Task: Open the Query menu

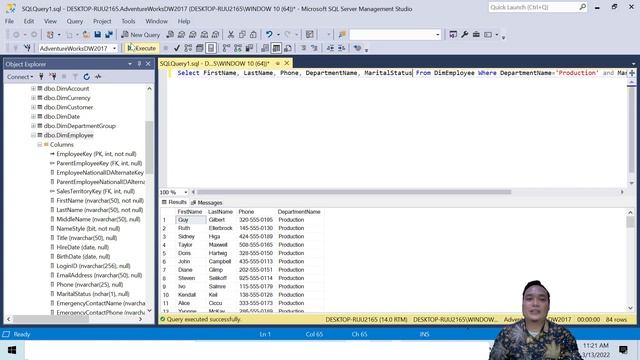Action: click(75, 21)
